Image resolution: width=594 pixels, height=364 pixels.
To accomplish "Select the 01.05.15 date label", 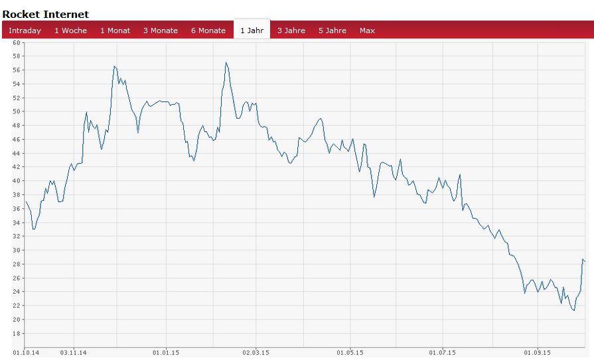I will click(350, 353).
